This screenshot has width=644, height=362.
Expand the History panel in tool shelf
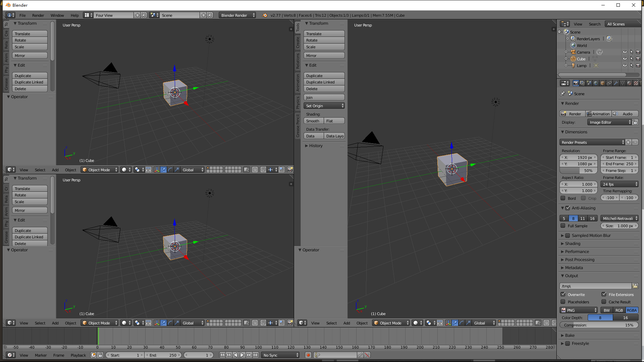point(316,145)
